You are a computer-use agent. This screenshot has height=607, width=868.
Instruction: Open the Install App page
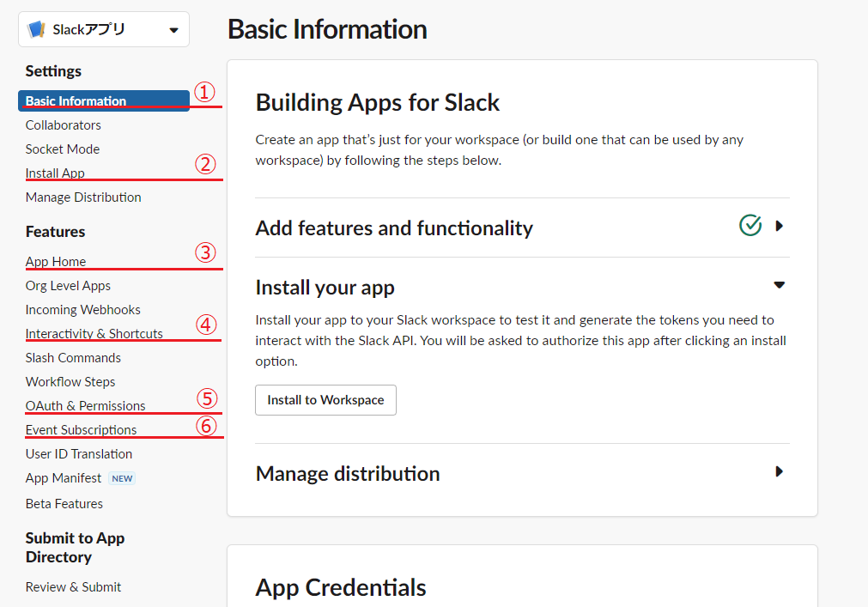pyautogui.click(x=55, y=173)
